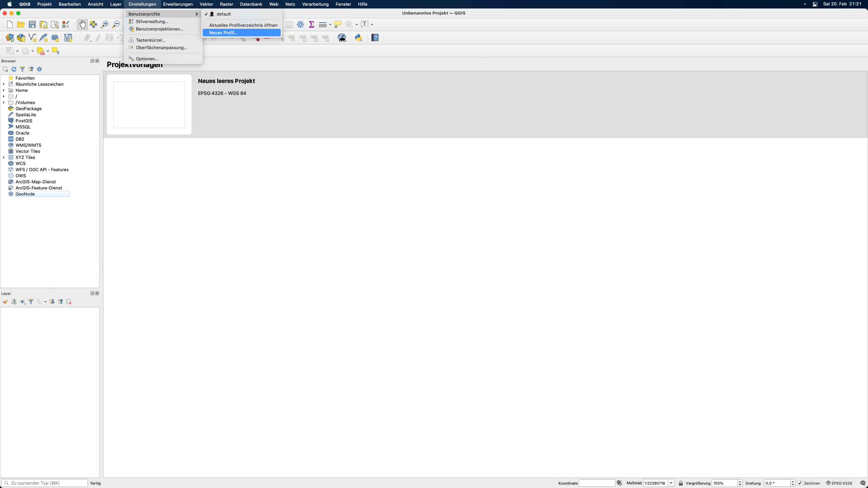Toggle mouse display of extents icon
Viewport: 868px width, 488px height.
[x=619, y=483]
